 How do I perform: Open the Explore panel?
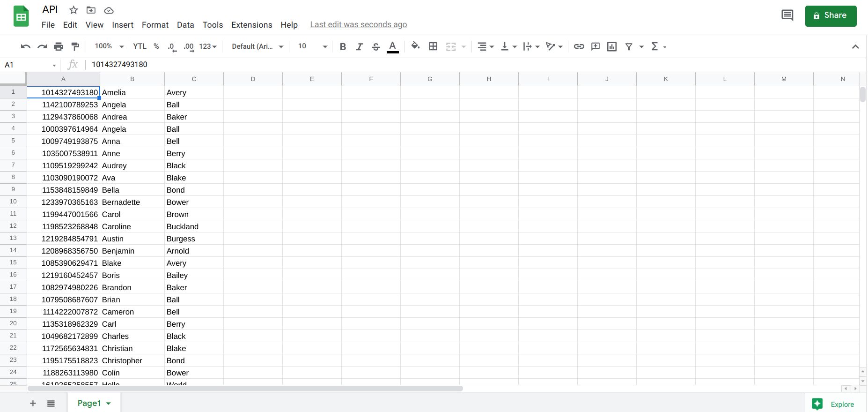click(x=836, y=404)
